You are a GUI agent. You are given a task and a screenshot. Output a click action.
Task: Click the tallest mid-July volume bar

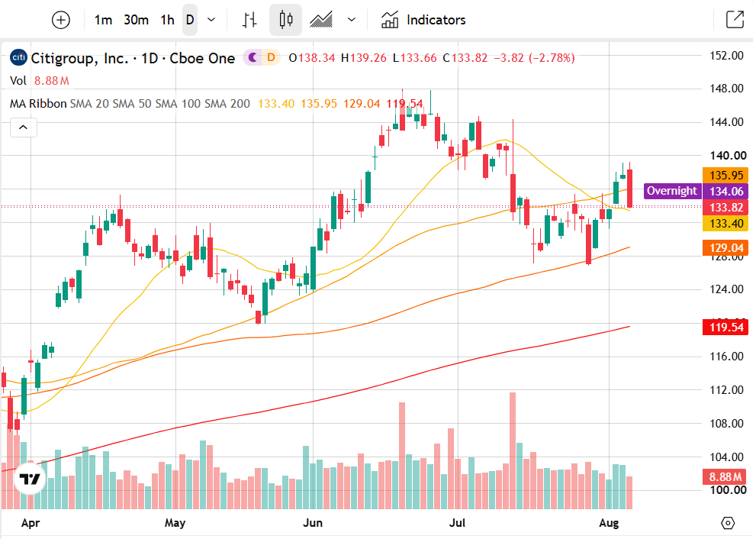point(513,450)
